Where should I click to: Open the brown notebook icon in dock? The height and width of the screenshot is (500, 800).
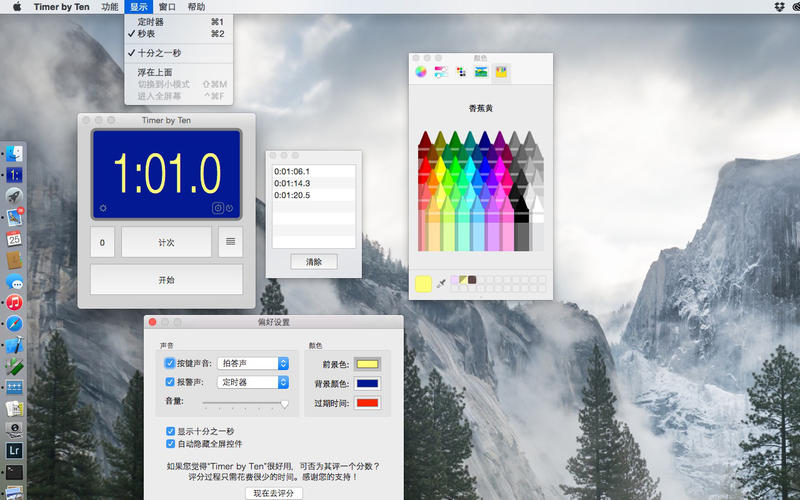coord(14,260)
